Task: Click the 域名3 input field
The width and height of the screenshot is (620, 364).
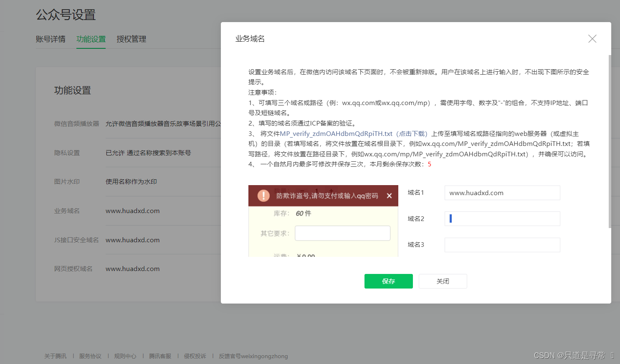Action: [x=502, y=245]
